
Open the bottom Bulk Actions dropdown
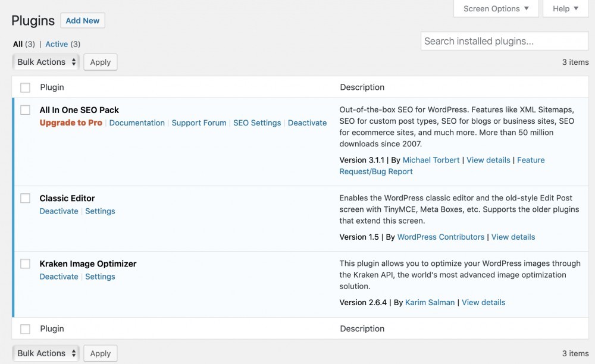point(46,353)
